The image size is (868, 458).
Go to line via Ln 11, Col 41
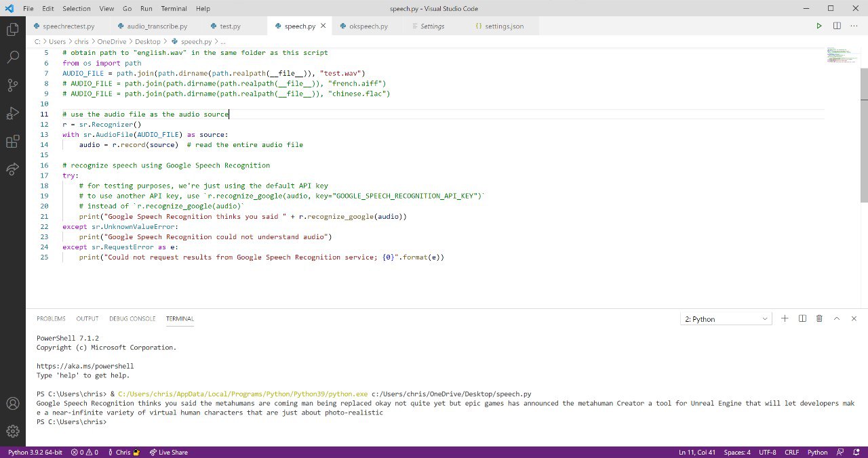697,452
